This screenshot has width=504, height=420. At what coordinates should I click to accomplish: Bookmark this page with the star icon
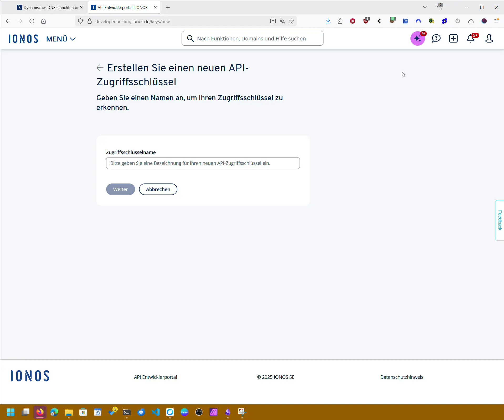point(291,21)
